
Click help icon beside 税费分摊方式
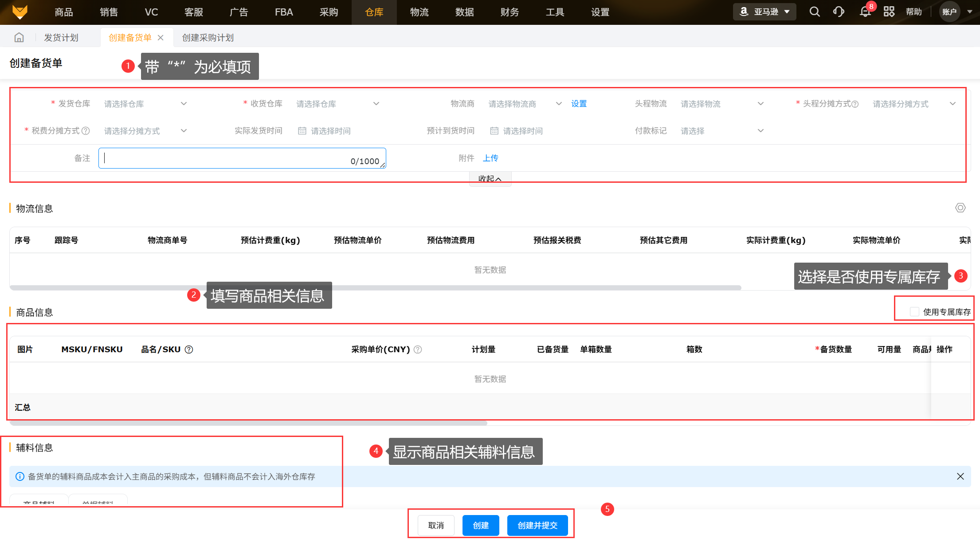point(86,131)
